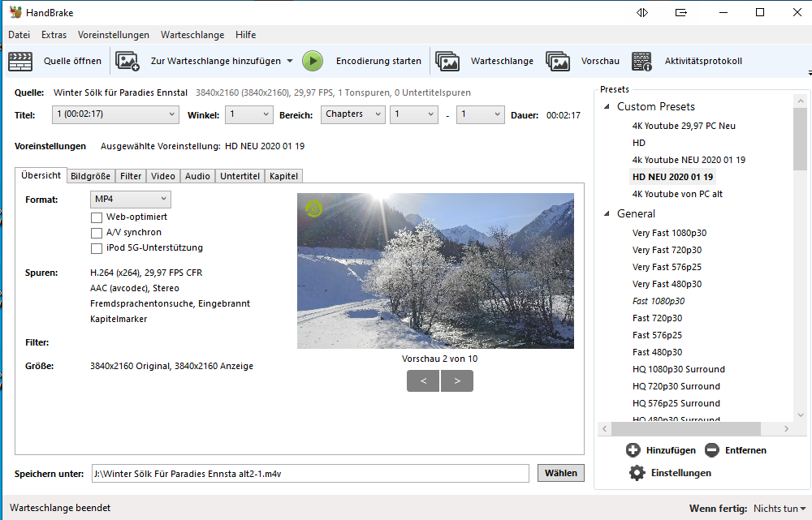
Task: Click the presets horizontal scrollbar thumb
Action: point(685,428)
